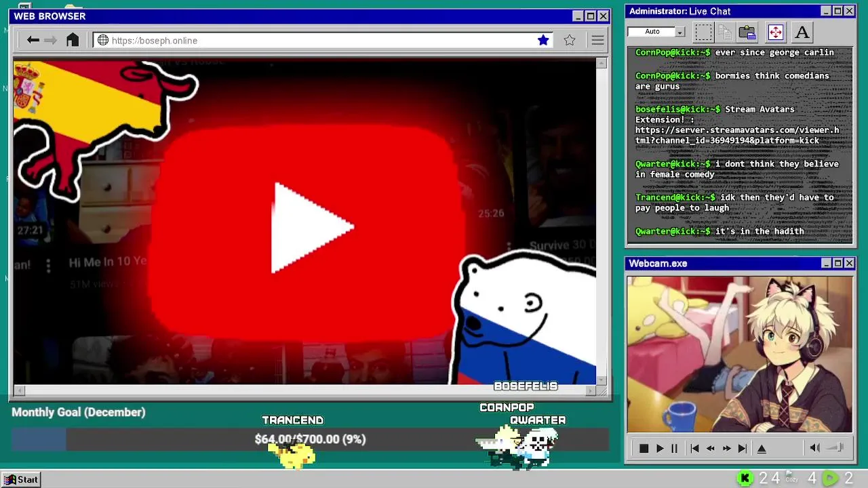Click the browser horizontal scrollbar left arrow
This screenshot has height=488, width=868.
19,390
